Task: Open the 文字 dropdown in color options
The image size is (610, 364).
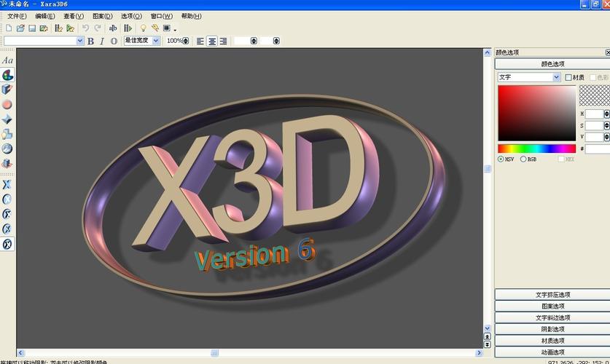Action: pyautogui.click(x=528, y=77)
